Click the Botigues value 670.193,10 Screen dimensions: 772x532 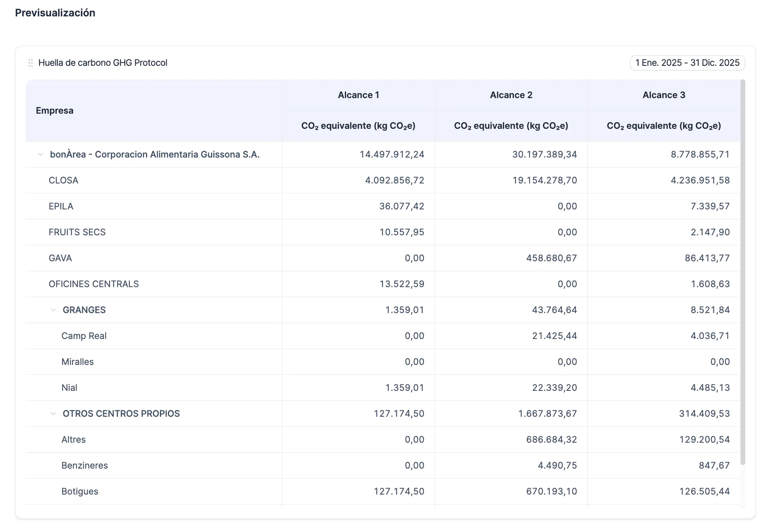pos(552,491)
